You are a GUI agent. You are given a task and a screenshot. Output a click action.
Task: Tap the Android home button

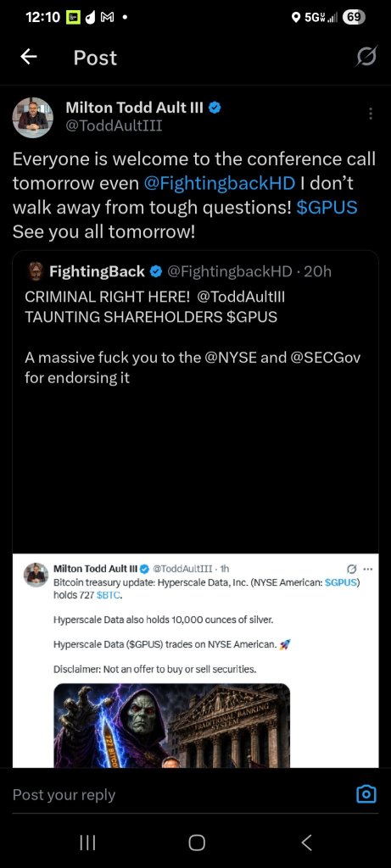(x=197, y=843)
